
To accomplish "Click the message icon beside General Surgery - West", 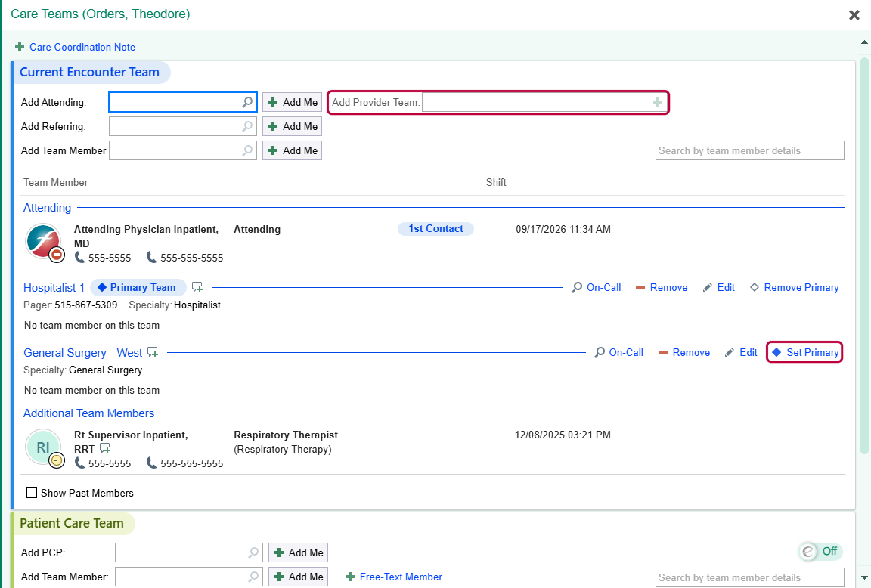I will click(153, 353).
